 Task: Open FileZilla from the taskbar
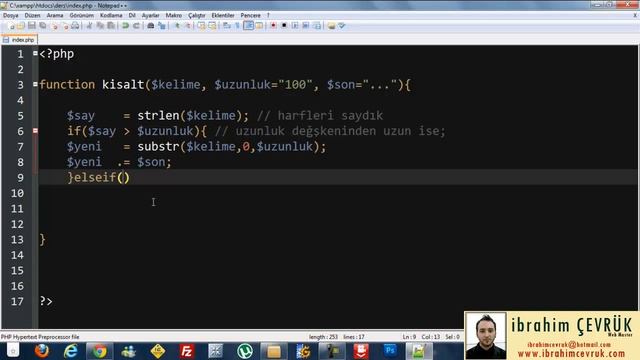(187, 351)
